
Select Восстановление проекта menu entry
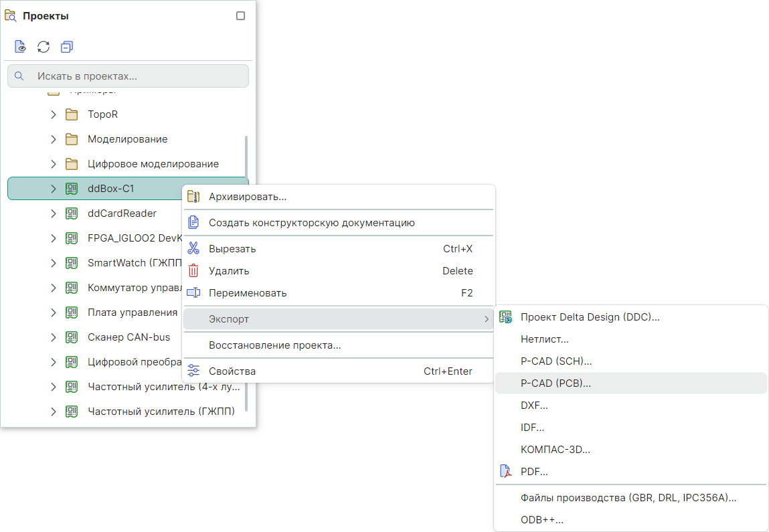[x=274, y=345]
